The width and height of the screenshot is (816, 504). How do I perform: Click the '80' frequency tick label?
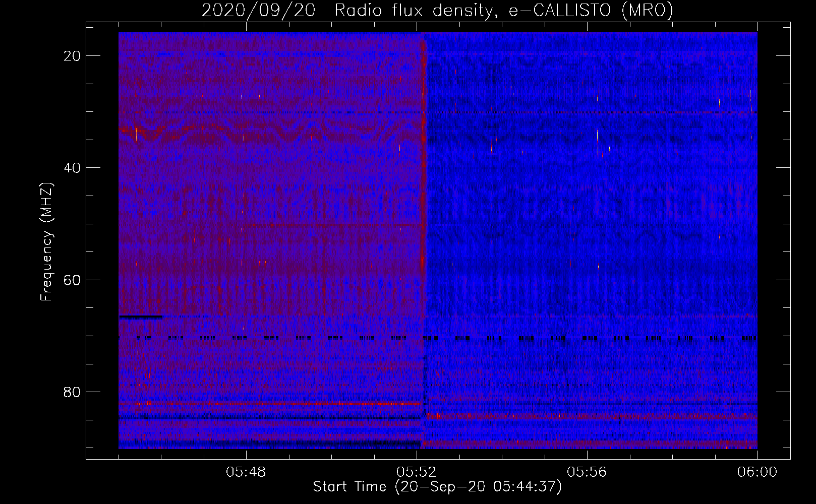(x=73, y=392)
